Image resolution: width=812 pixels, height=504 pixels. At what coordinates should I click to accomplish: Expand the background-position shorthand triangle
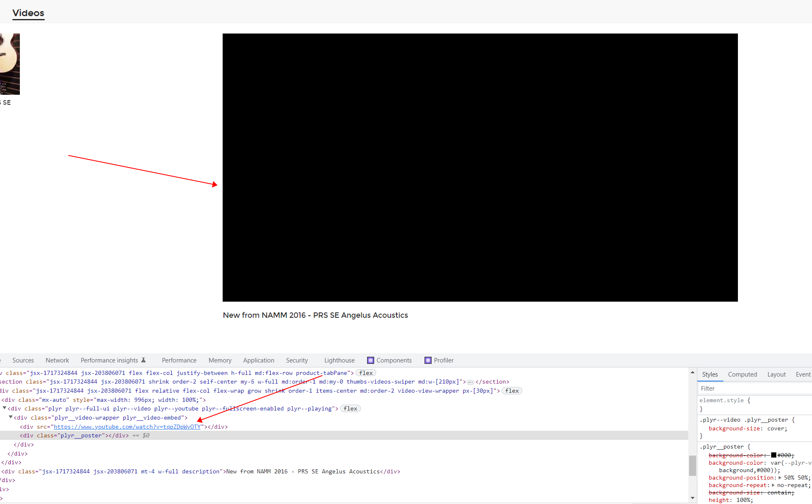[x=780, y=478]
